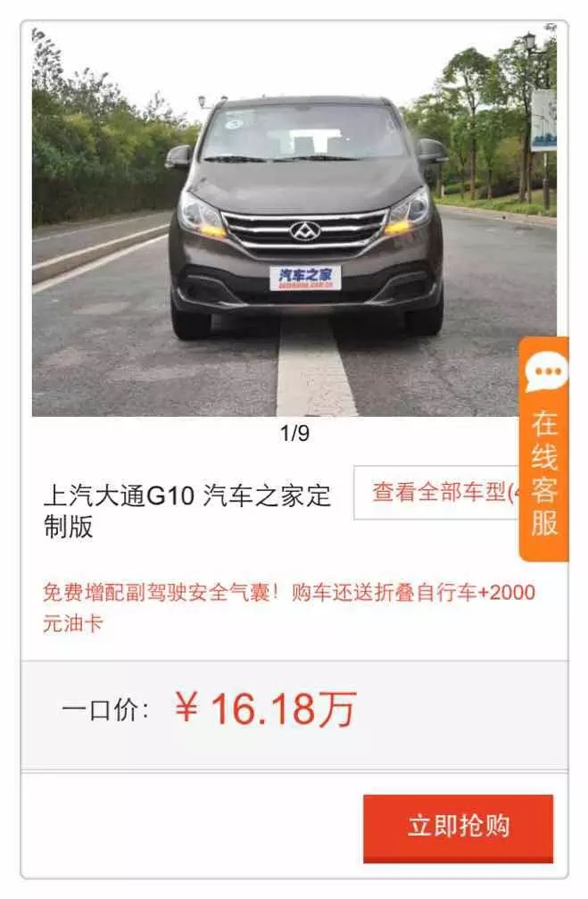This screenshot has height=899, width=588.
Task: Tap the 在线客服 vertical text label
Action: (544, 473)
